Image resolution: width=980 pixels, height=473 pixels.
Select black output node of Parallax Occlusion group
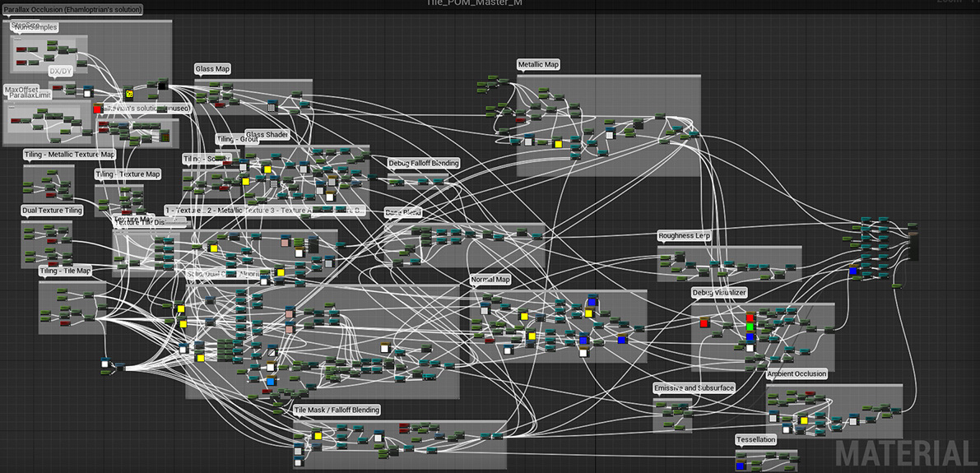click(163, 86)
